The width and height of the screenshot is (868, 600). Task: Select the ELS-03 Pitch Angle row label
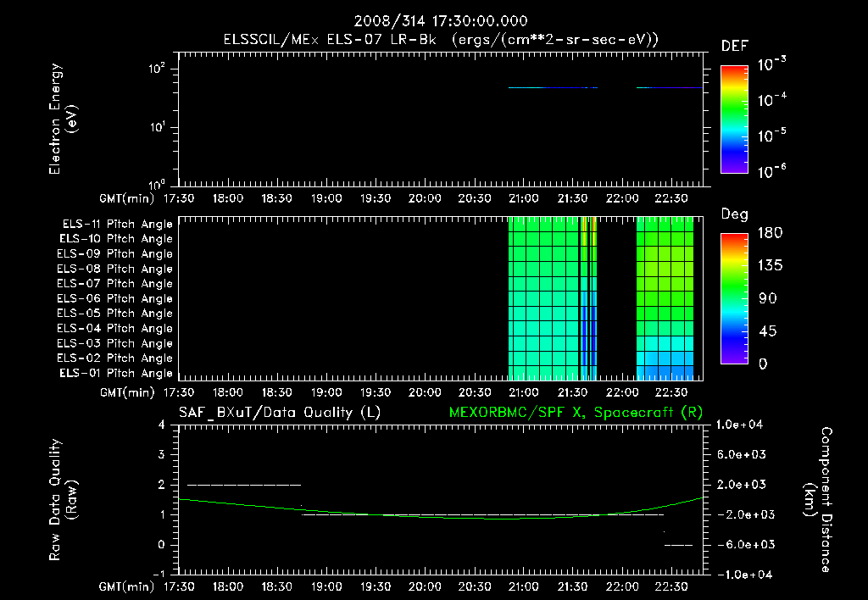(114, 344)
